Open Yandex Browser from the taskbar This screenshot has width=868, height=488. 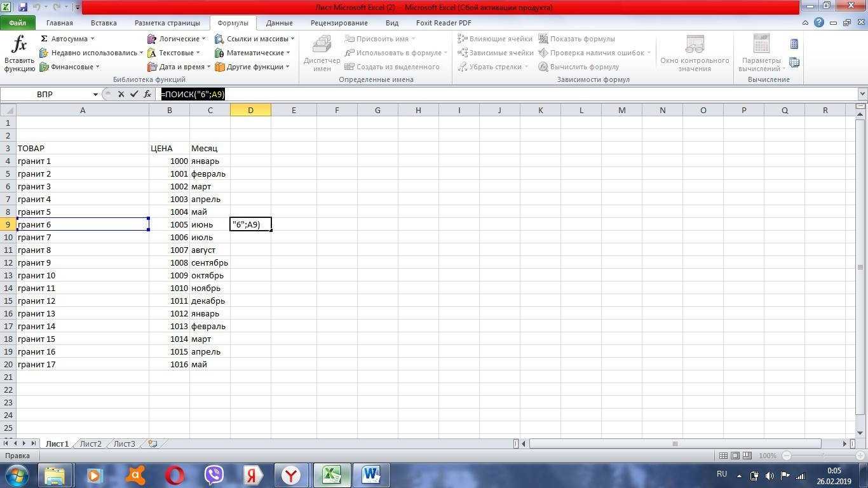291,475
